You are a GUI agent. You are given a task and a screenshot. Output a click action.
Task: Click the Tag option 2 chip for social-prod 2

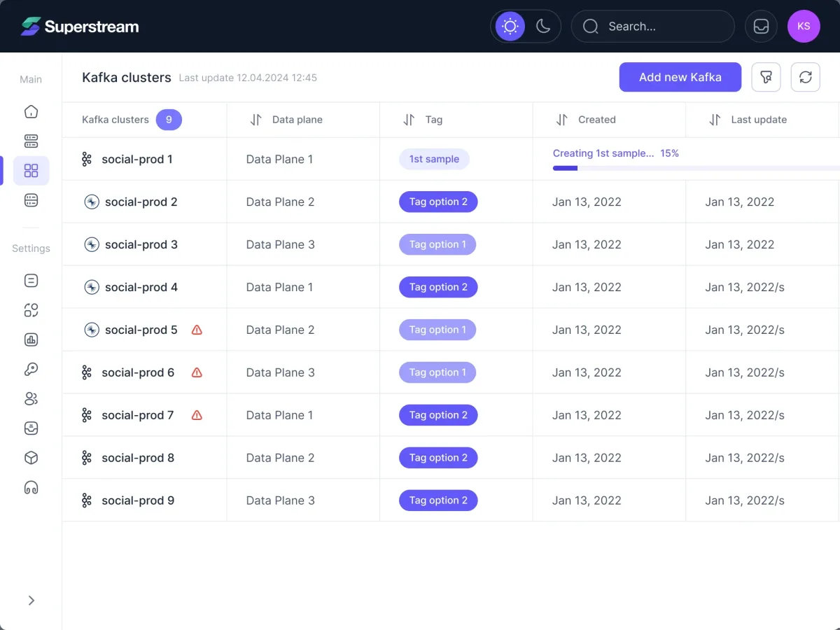coord(438,202)
